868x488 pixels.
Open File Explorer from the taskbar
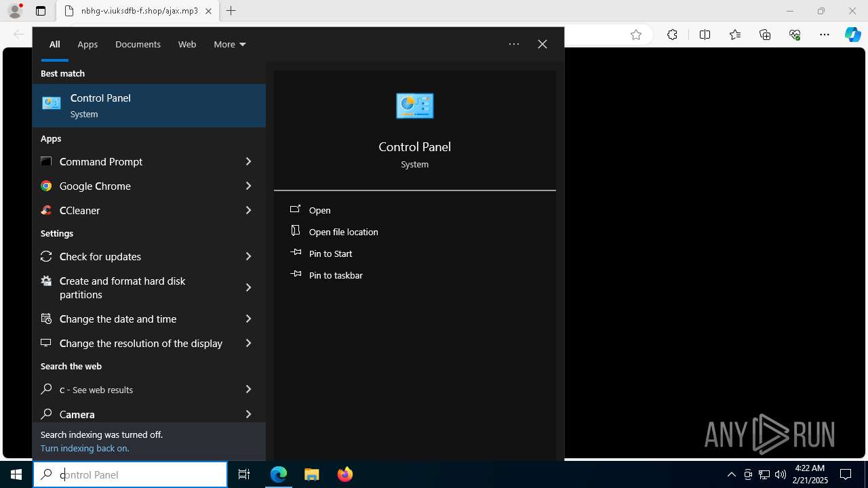tap(311, 474)
